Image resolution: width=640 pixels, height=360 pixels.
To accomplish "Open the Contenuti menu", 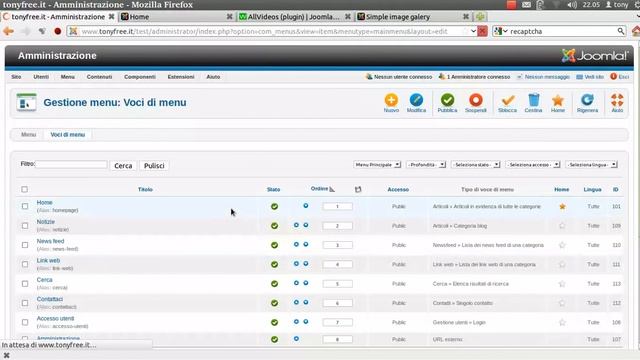I will click(x=99, y=77).
